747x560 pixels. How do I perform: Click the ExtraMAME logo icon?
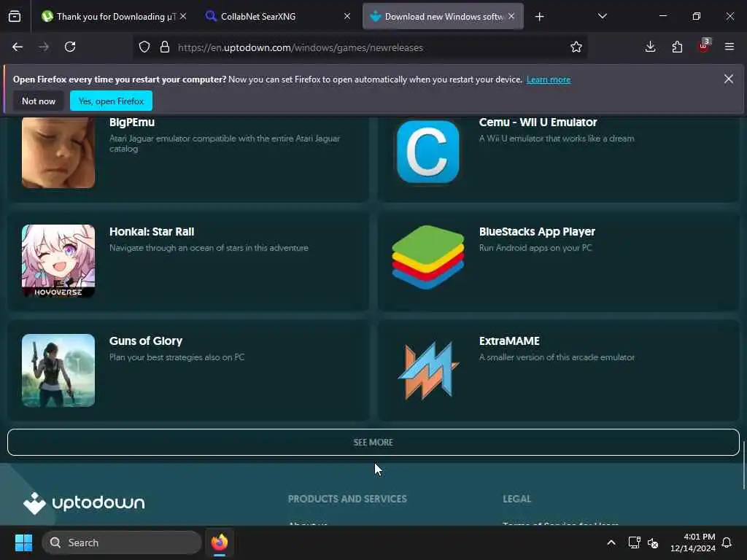tap(427, 370)
